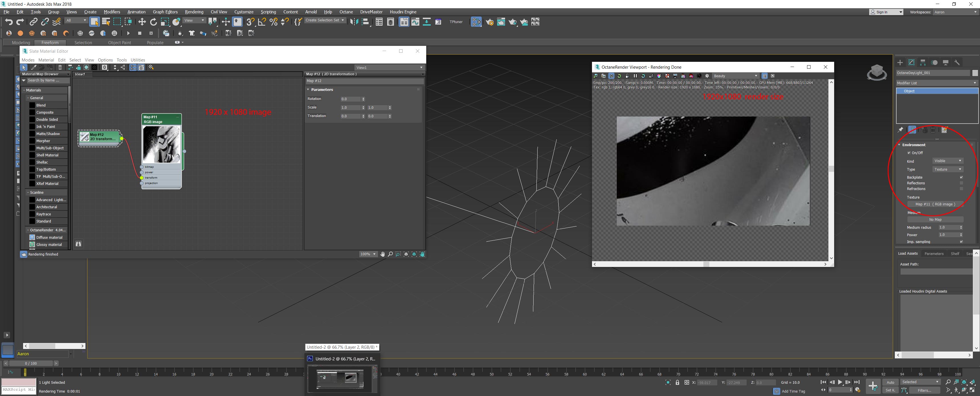Toggle the Environment On/Off checkbox
Viewport: 980px width, 396px height.
point(909,153)
